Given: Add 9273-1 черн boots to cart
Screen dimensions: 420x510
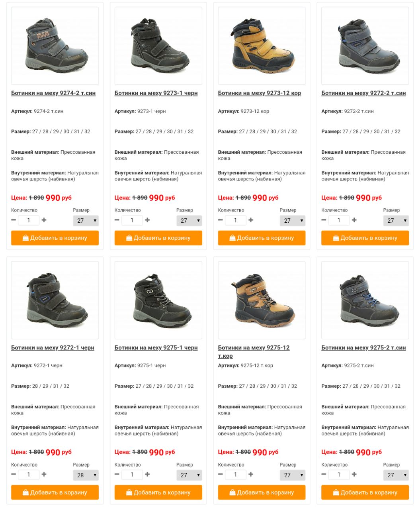Looking at the screenshot, I should click(x=158, y=238).
